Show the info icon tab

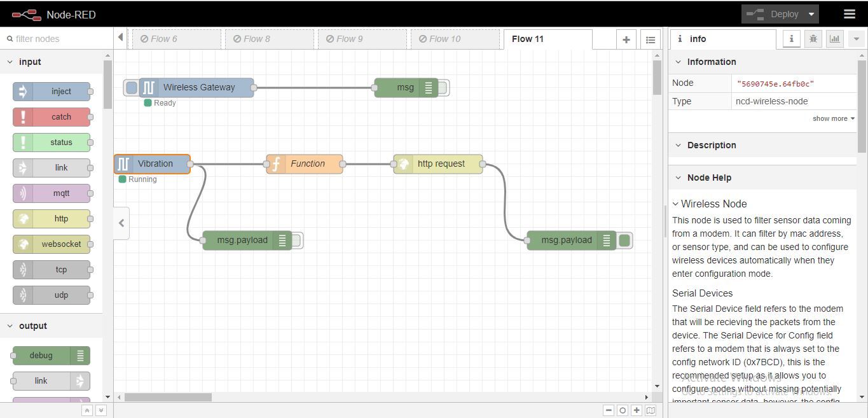[x=791, y=39]
